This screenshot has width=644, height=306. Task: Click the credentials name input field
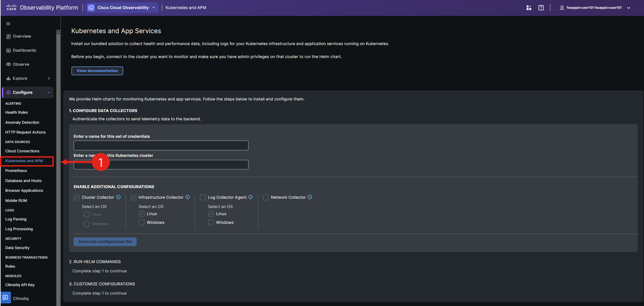point(161,145)
